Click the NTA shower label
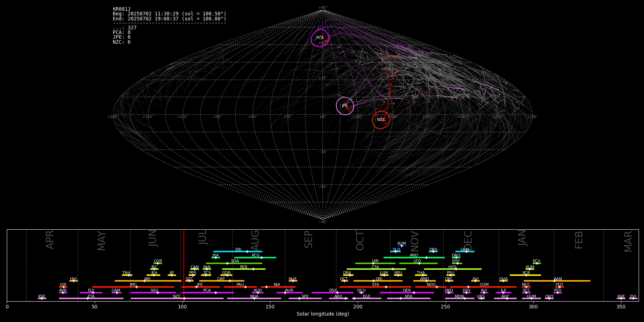Image resolution: width=644 pixels, height=322 pixels. click(409, 297)
